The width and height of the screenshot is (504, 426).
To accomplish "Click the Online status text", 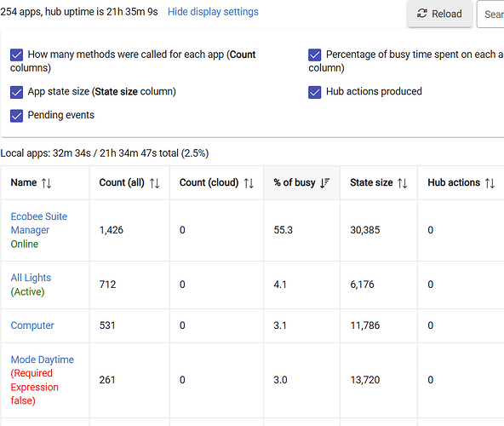I will point(25,244).
